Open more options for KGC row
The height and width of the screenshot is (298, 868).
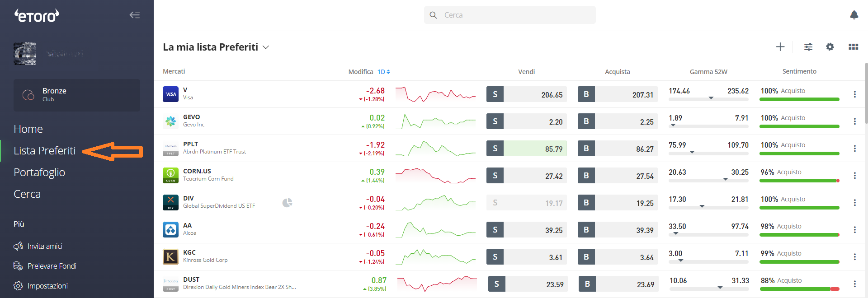pos(854,256)
